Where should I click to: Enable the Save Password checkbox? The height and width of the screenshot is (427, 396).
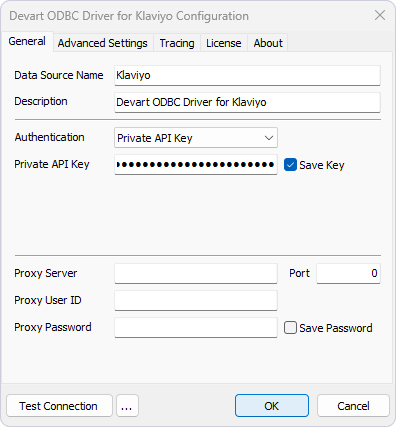click(x=290, y=328)
